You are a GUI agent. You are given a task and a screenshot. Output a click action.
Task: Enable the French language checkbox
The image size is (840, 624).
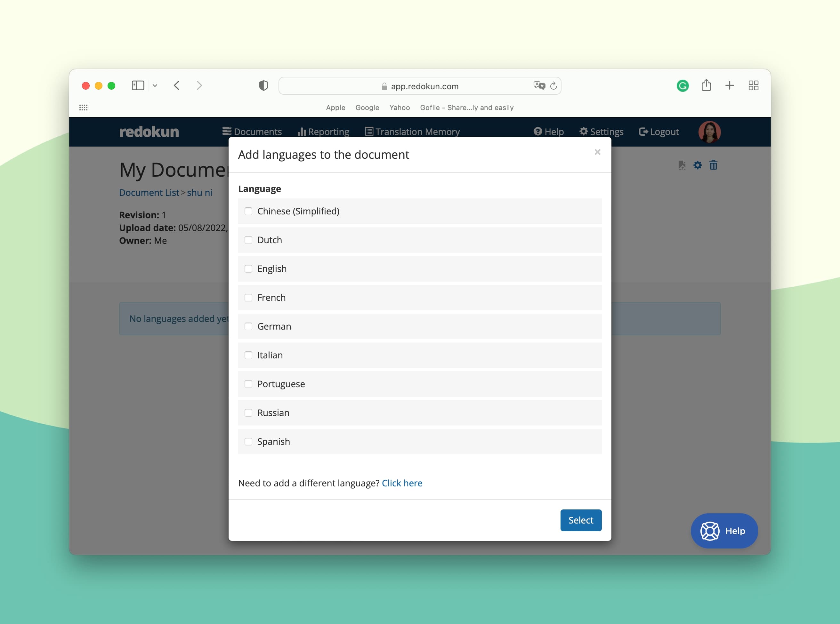click(248, 298)
